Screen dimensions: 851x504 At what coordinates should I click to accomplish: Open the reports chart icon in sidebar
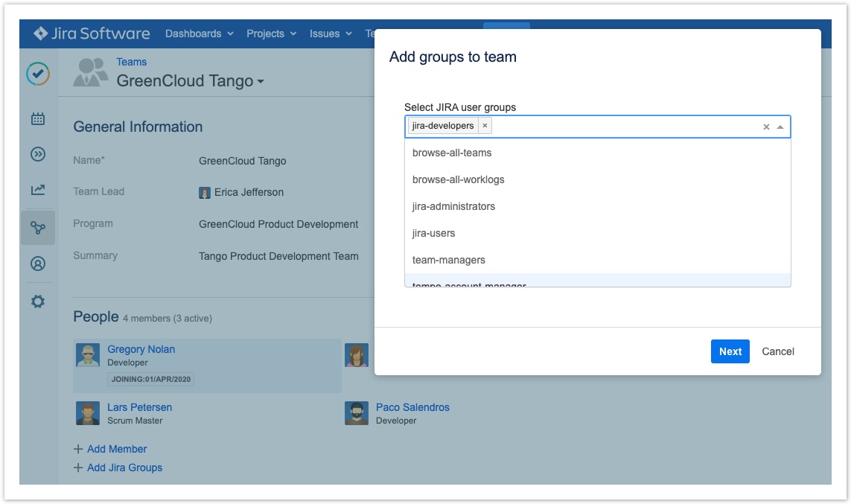(x=38, y=190)
